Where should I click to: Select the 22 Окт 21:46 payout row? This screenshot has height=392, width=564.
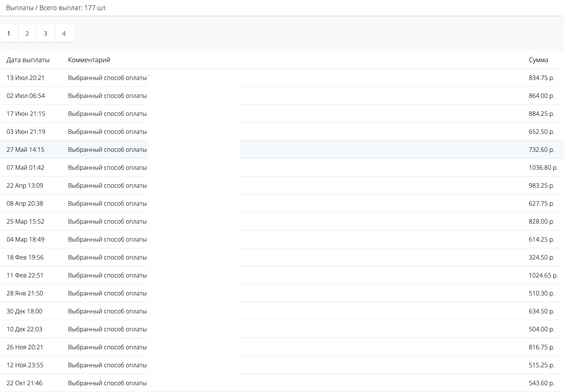tap(24, 383)
